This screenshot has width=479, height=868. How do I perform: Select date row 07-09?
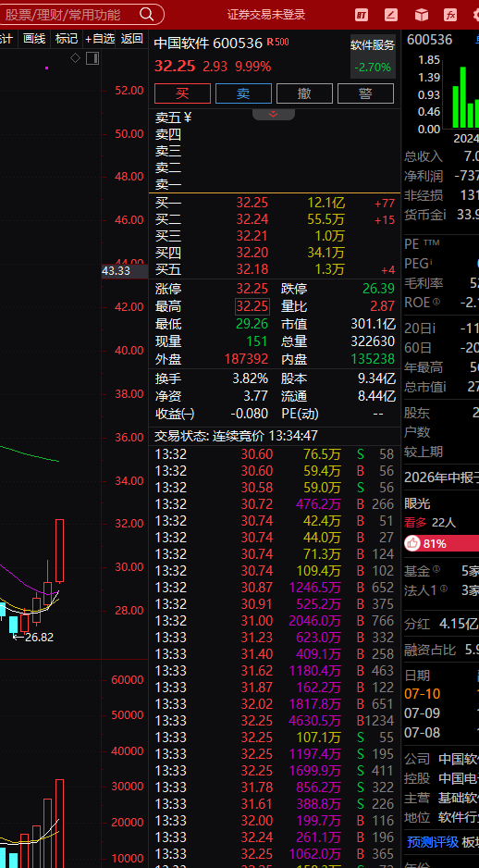(x=423, y=713)
